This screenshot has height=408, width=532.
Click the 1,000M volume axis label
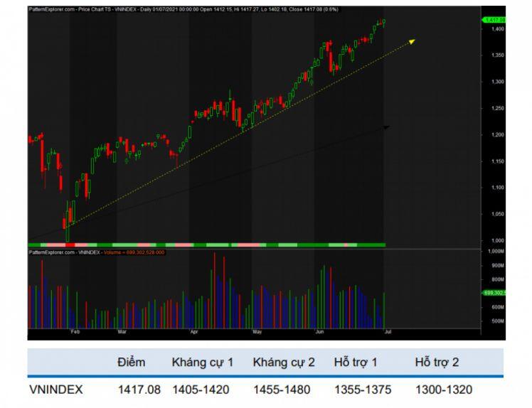(496, 252)
